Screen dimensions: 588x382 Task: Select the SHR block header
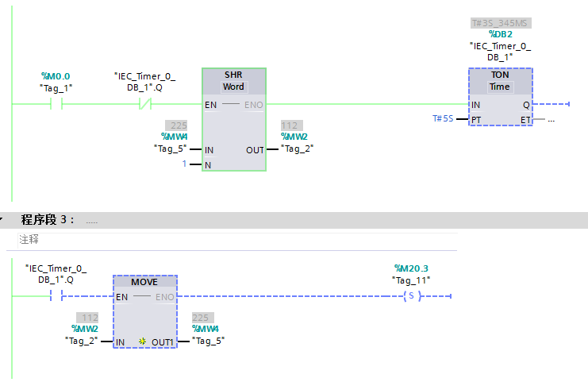click(233, 75)
